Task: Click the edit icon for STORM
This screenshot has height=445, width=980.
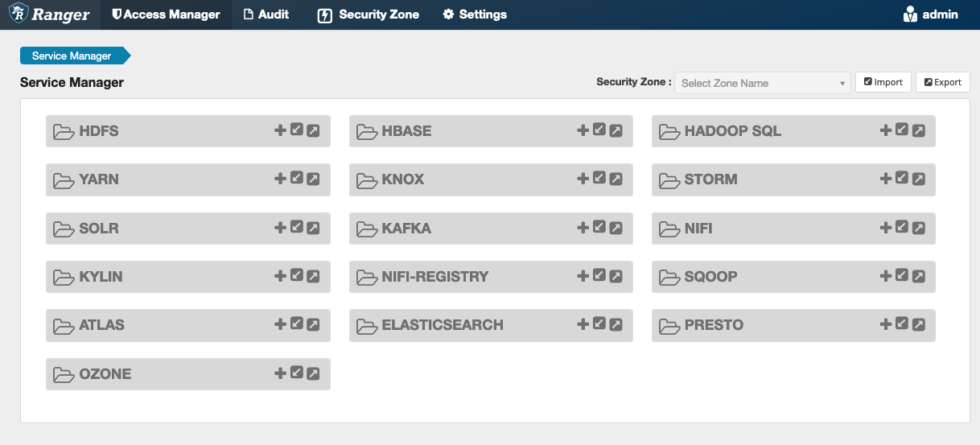Action: pyautogui.click(x=902, y=179)
